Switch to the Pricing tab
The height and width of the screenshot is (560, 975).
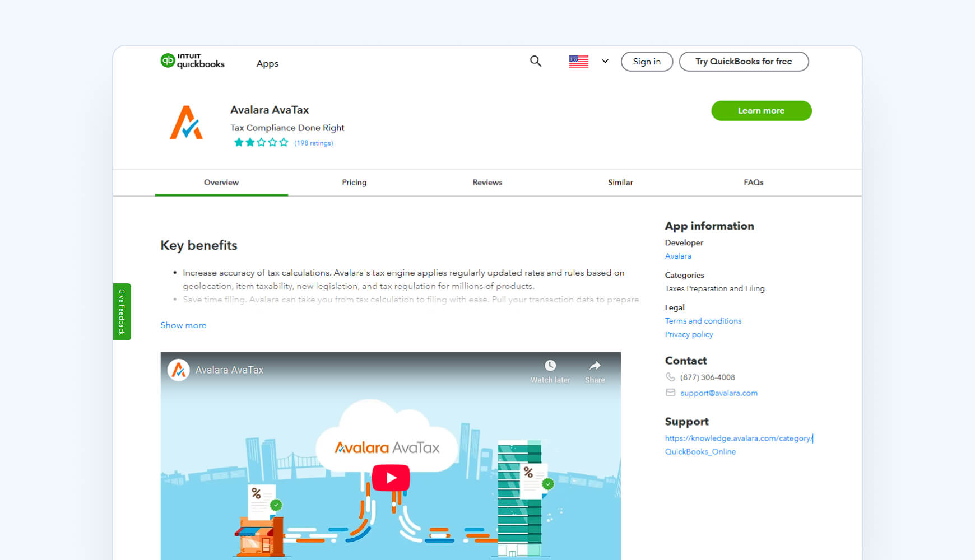click(354, 183)
